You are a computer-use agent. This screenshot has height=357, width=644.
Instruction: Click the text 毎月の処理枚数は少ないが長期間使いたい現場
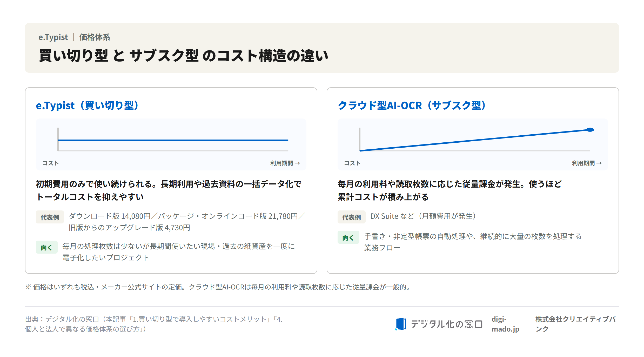(139, 246)
